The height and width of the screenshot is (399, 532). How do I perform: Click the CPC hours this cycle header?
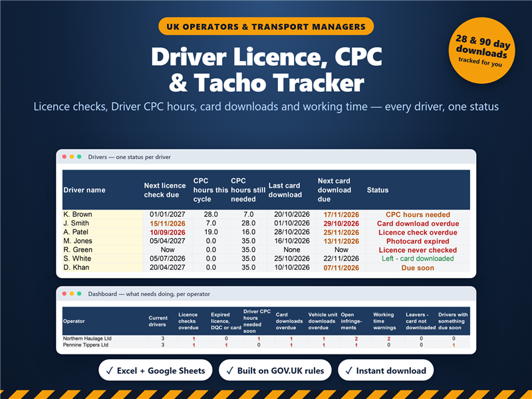point(210,190)
